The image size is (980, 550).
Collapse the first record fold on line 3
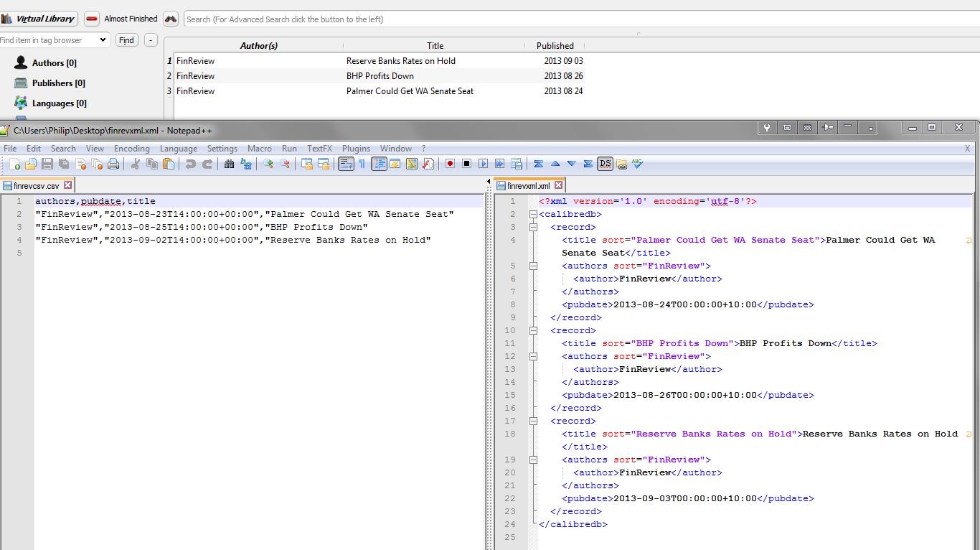pyautogui.click(x=533, y=227)
